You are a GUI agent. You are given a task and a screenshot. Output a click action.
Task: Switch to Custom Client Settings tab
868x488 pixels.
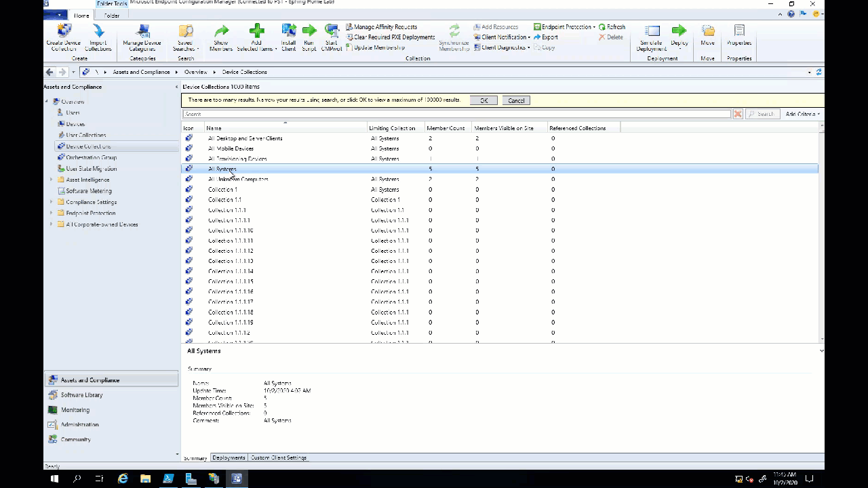pos(279,457)
